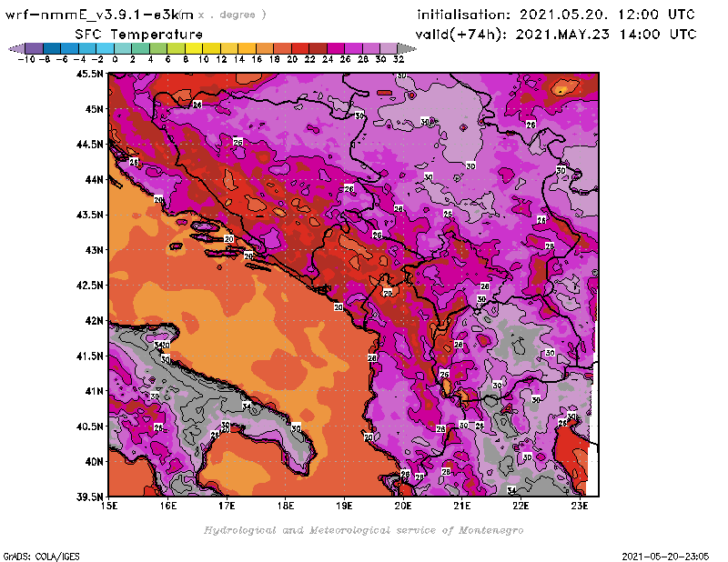Click the '16E' longitude label
728x562 pixels.
point(168,506)
